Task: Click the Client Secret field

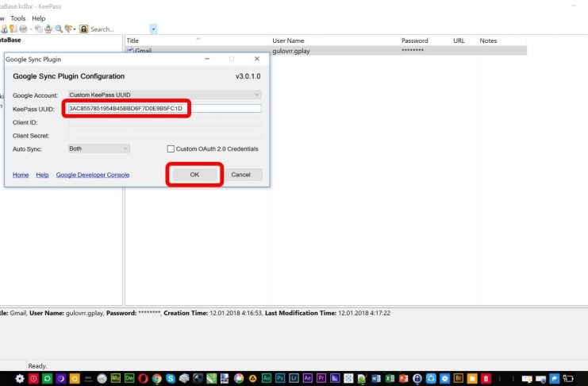Action: pyautogui.click(x=164, y=136)
